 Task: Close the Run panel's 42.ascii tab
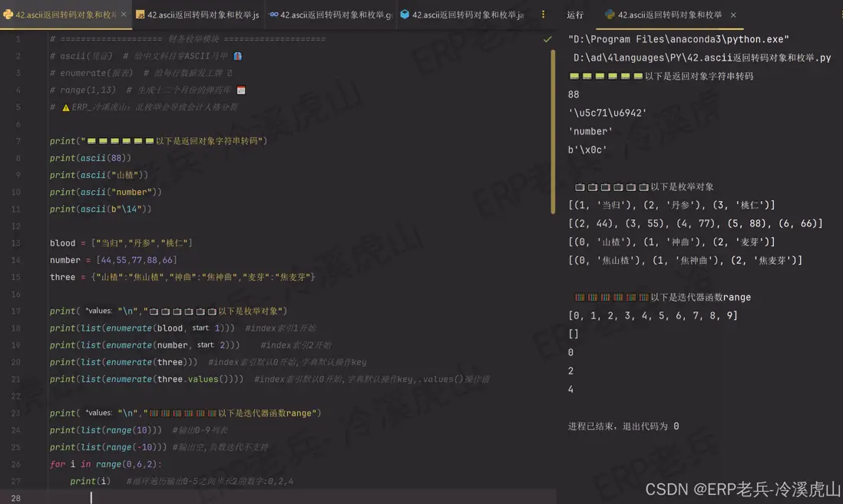733,15
